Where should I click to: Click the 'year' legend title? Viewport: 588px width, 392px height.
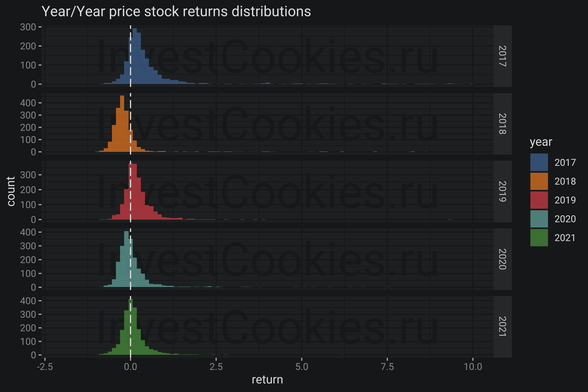(541, 142)
